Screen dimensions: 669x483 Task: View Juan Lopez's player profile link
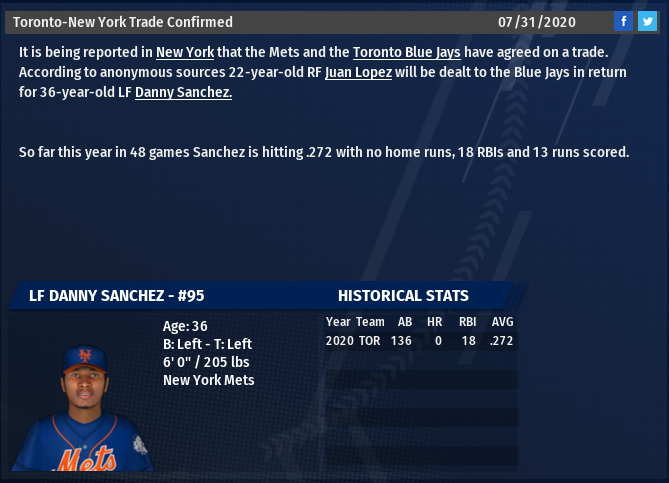(358, 73)
